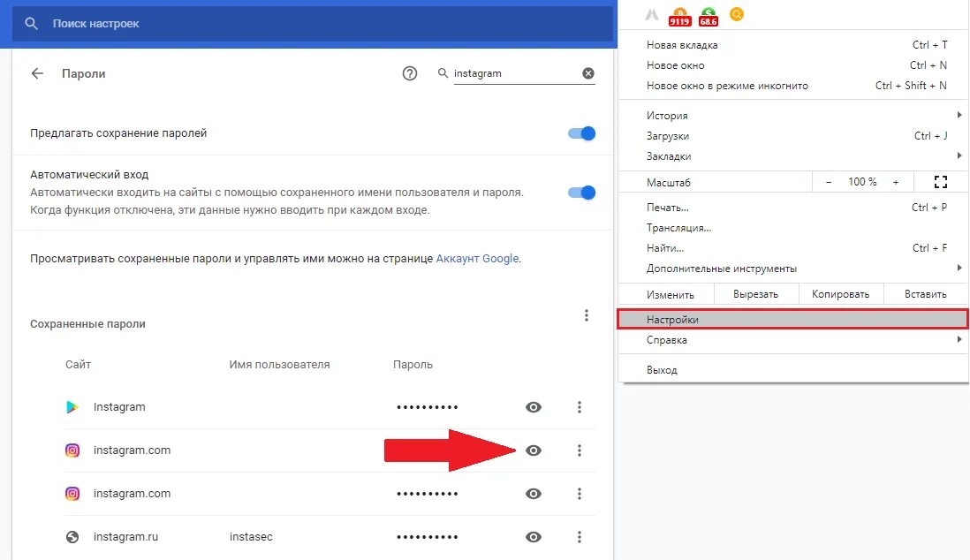Click the Вырезать button

[756, 294]
